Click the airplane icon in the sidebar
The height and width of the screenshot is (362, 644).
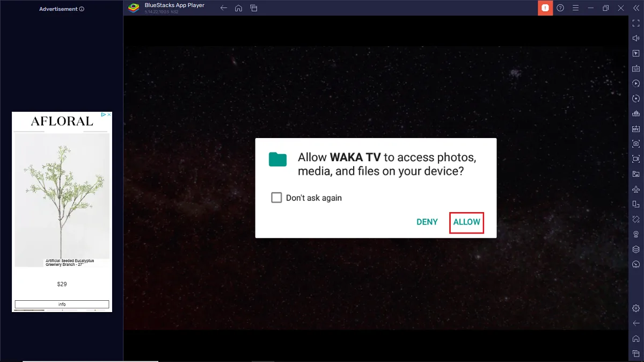pos(636,189)
